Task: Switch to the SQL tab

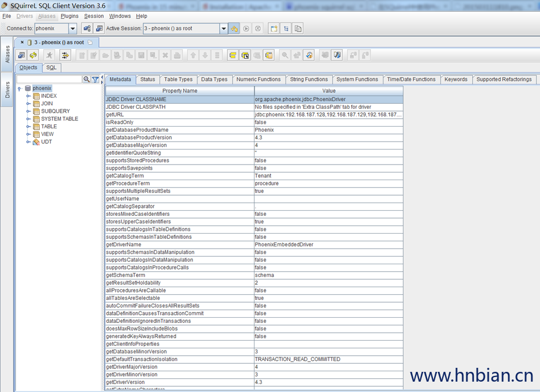Action: pyautogui.click(x=51, y=67)
